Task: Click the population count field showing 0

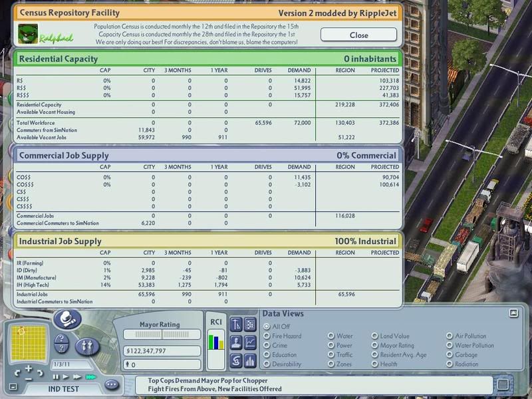Action: 162,364
